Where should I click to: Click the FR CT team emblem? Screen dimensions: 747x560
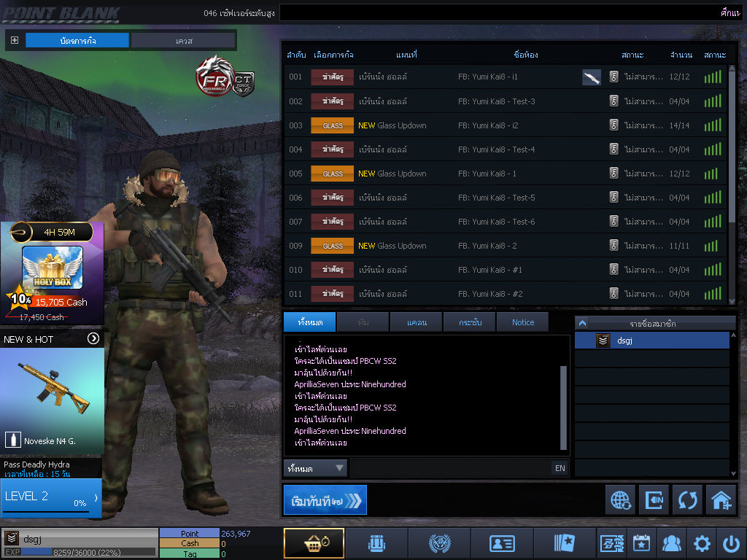[225, 76]
